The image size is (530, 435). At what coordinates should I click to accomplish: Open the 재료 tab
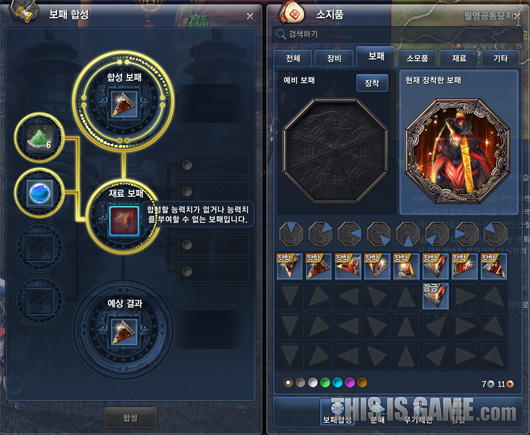(x=459, y=58)
